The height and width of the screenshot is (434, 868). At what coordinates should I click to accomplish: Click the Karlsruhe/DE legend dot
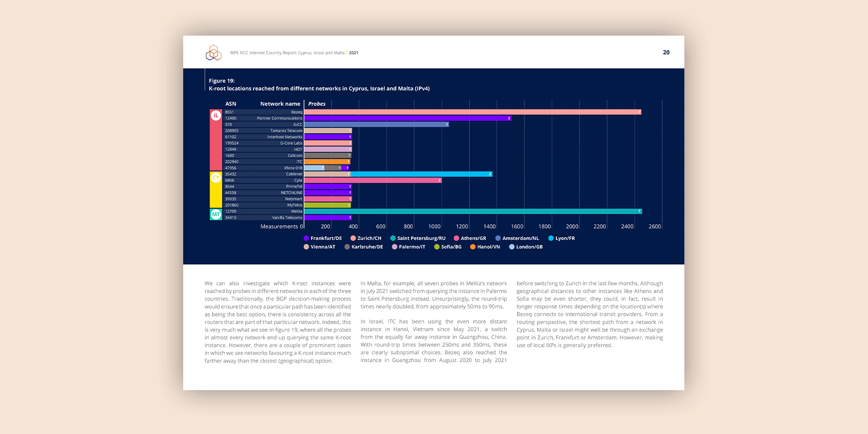[347, 247]
